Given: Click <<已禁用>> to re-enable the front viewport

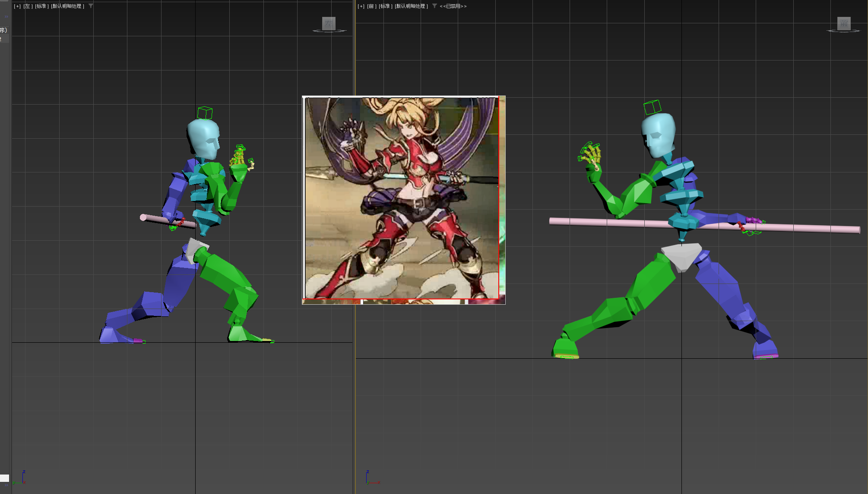Looking at the screenshot, I should [453, 6].
